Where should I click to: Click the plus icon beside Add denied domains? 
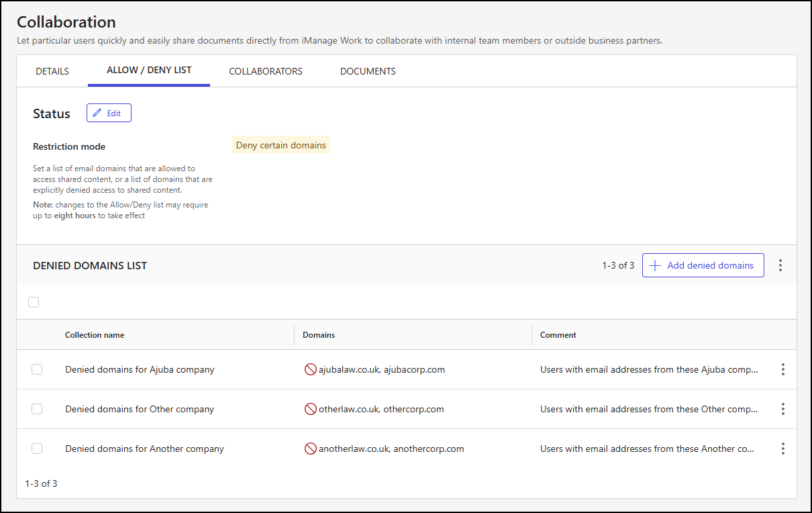[654, 265]
